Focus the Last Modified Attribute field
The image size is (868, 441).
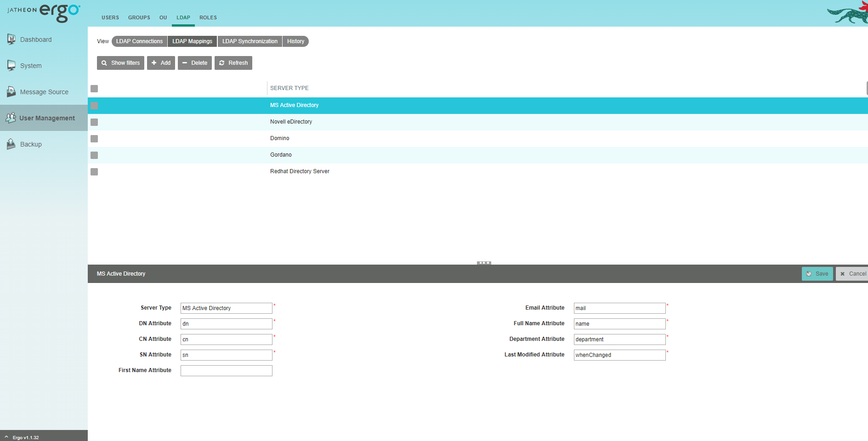tap(619, 355)
